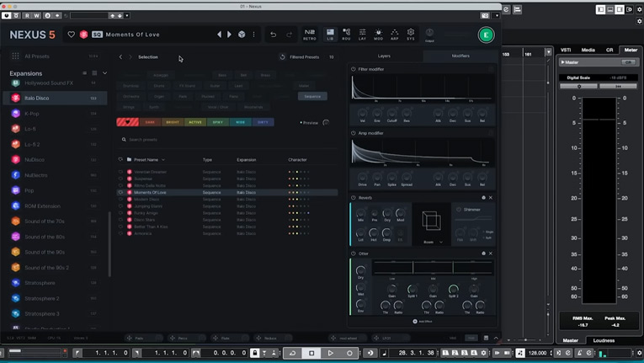This screenshot has height=363, width=644.
Task: Load the next preset arrow
Action: click(x=229, y=35)
